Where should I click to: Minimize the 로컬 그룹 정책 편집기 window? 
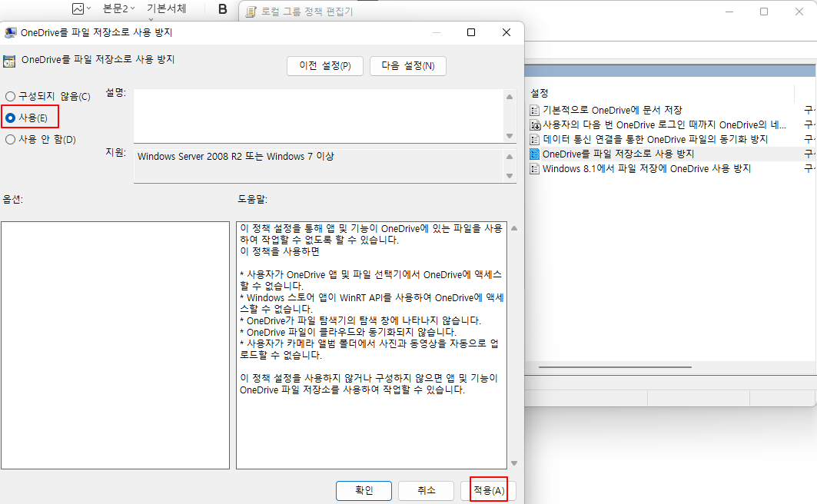pos(729,12)
